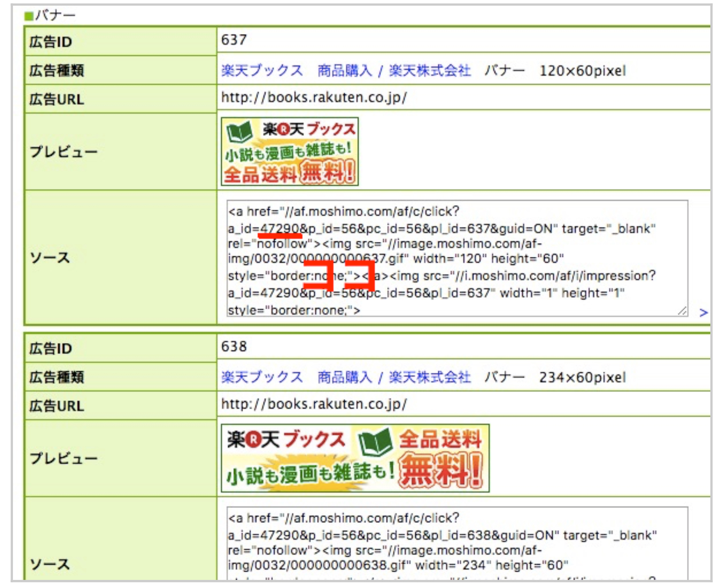Click the ad ID value 638
This screenshot has height=588, width=716.
234,347
